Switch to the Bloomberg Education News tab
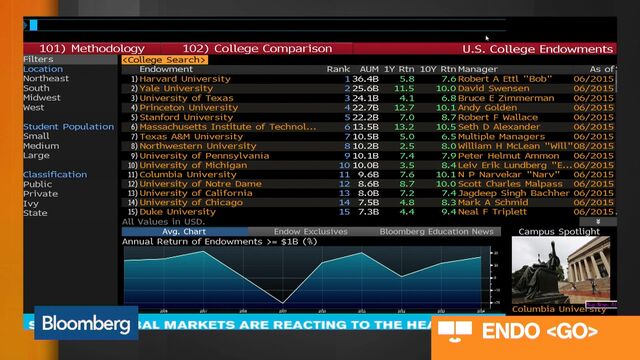Viewport: 640px width, 360px height. pos(436,231)
